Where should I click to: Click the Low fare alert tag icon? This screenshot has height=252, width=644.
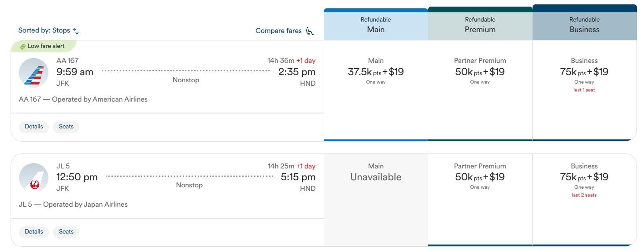point(23,47)
